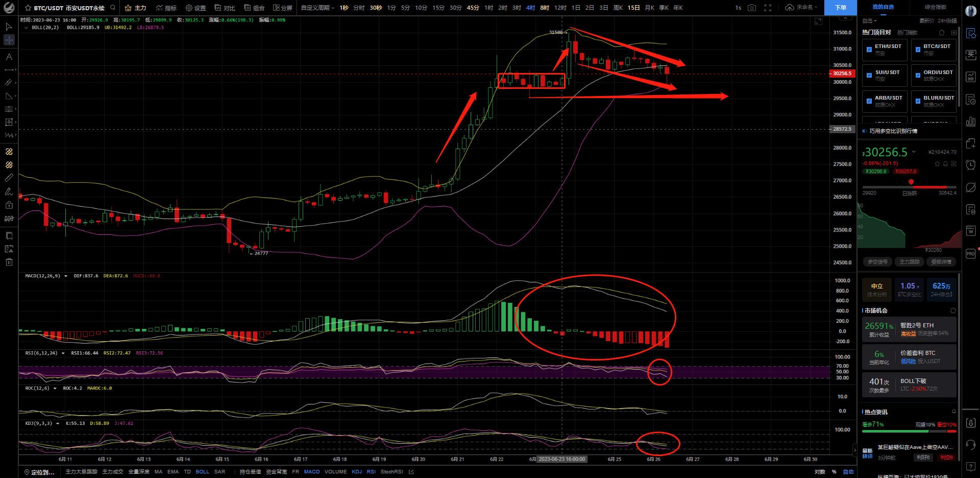Click the watchlist panel scrollbar

coord(959,66)
